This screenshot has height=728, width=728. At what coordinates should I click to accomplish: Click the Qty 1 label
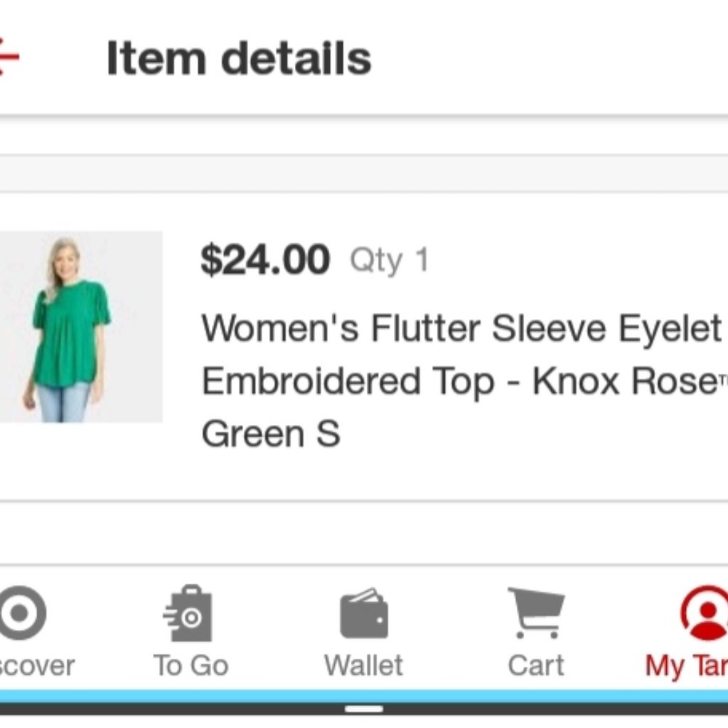pyautogui.click(x=390, y=262)
